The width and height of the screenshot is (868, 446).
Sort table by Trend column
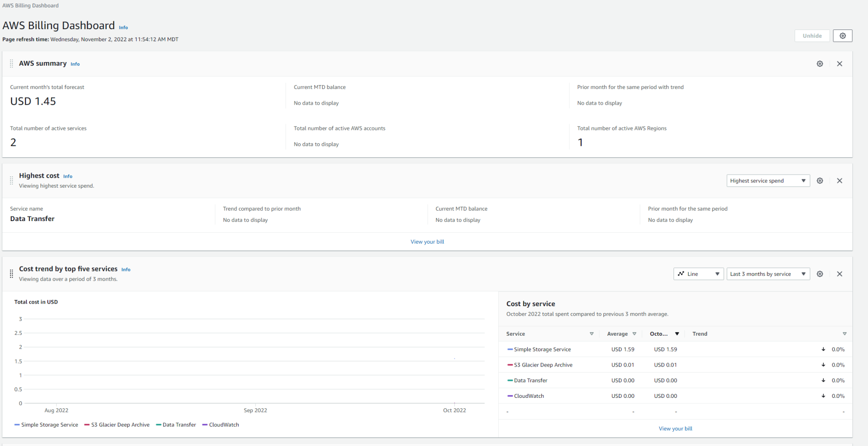click(x=844, y=334)
